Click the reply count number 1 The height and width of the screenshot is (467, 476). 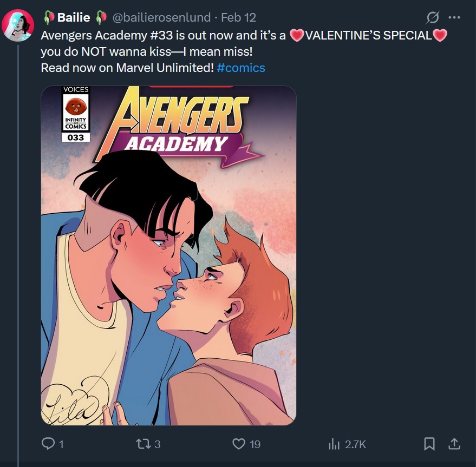pyautogui.click(x=61, y=444)
